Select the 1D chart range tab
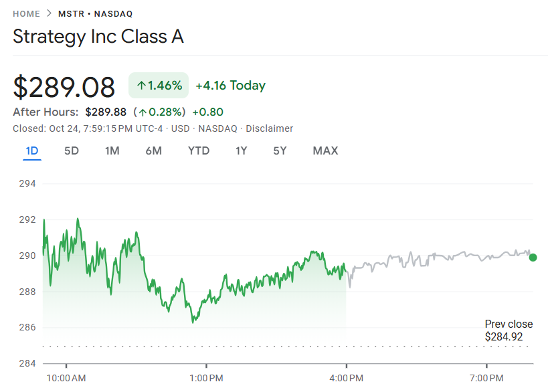The height and width of the screenshot is (392, 548). 31,151
